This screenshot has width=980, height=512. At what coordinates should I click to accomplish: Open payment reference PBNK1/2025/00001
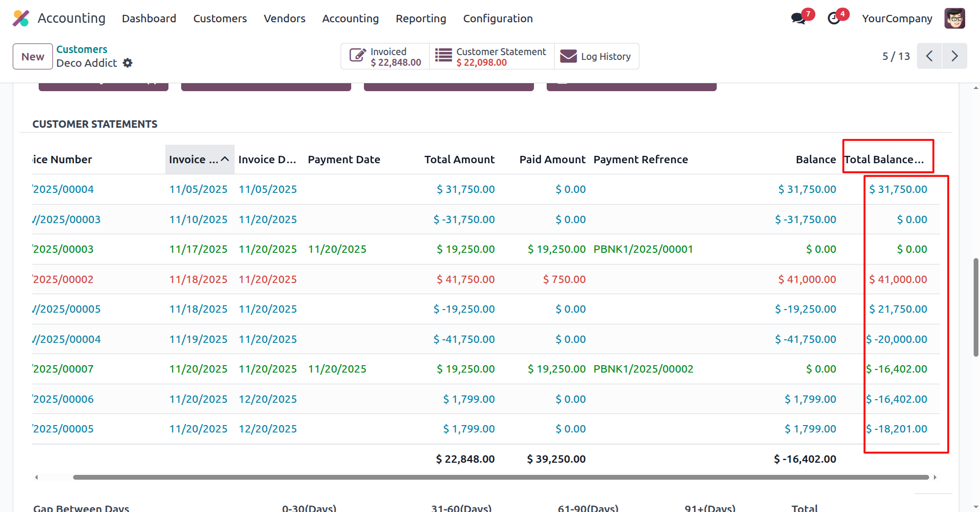[x=643, y=249]
